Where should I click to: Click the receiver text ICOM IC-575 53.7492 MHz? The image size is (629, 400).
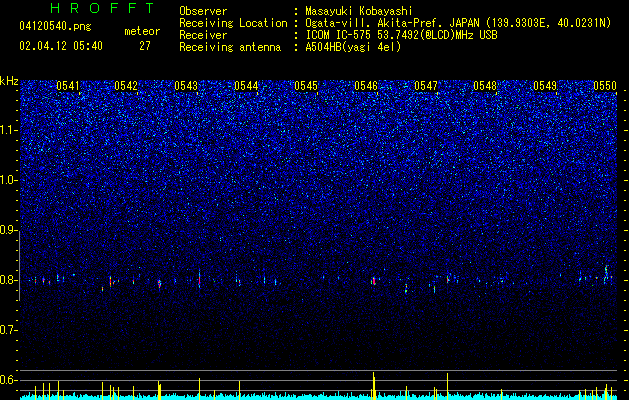coord(401,35)
